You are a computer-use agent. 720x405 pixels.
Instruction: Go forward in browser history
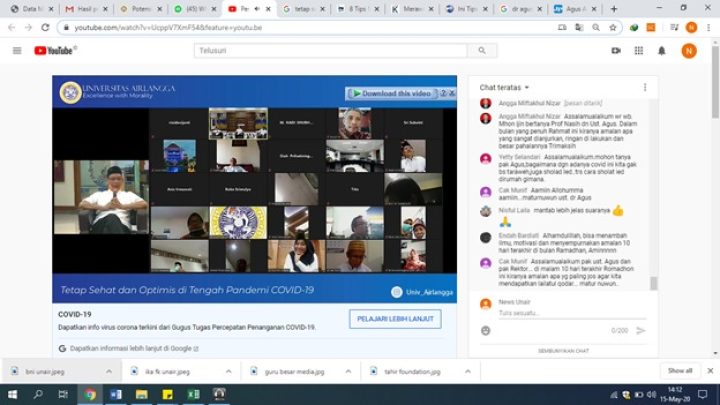coord(28,28)
